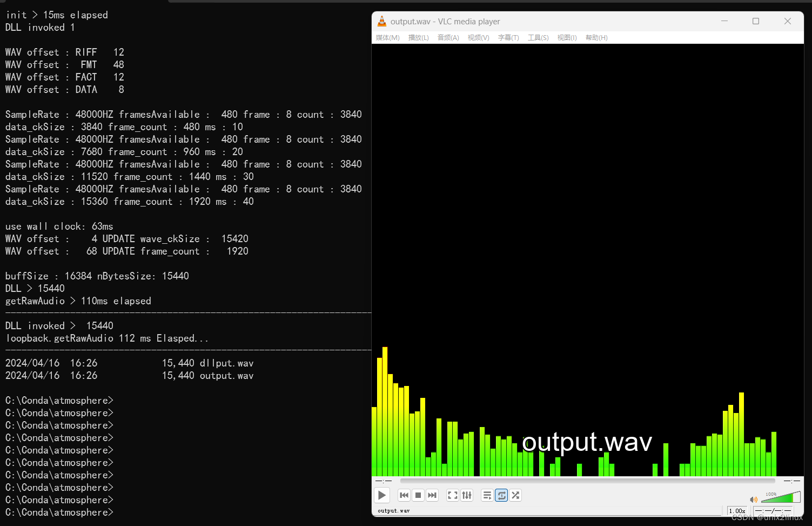The height and width of the screenshot is (526, 812).
Task: Click 'output.wav' filename in terminal listing
Action: (226, 375)
